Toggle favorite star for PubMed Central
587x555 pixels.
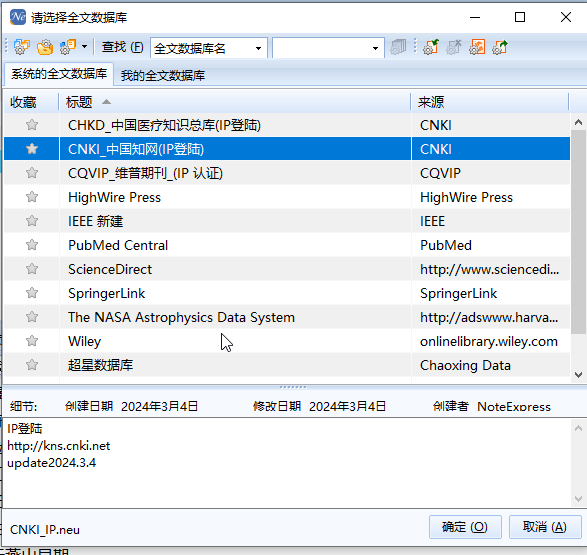pyautogui.click(x=32, y=245)
